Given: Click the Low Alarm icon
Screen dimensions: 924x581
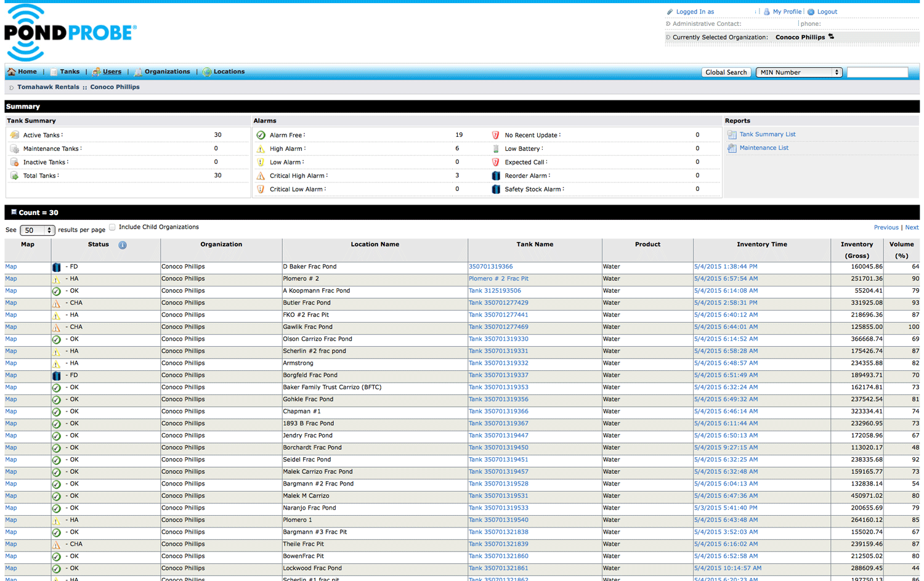Looking at the screenshot, I should coord(261,162).
